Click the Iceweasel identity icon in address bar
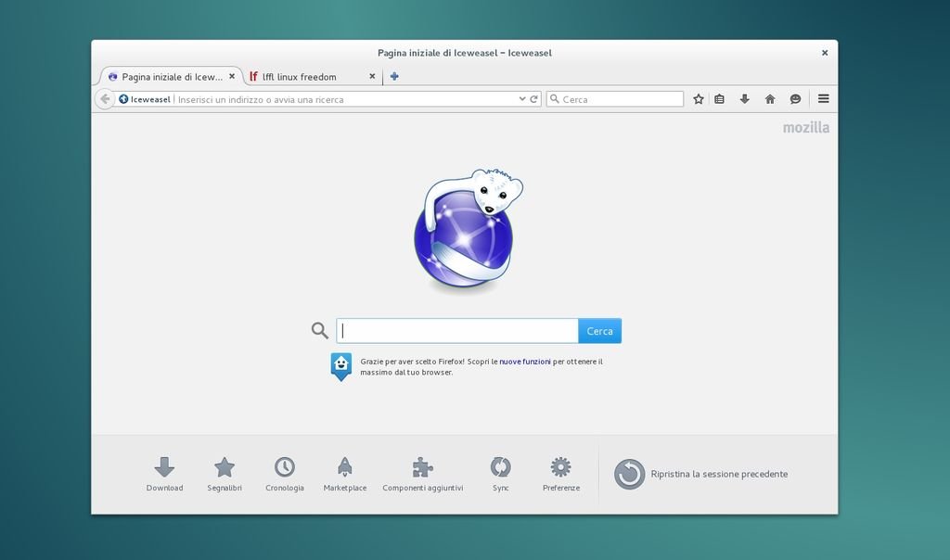Viewport: 950px width, 560px height. (x=123, y=98)
